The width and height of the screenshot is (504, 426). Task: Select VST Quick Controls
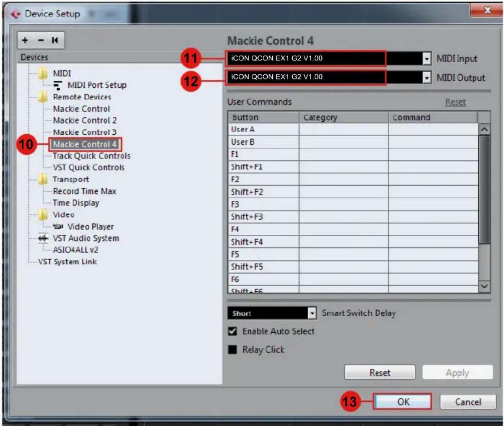pos(88,168)
